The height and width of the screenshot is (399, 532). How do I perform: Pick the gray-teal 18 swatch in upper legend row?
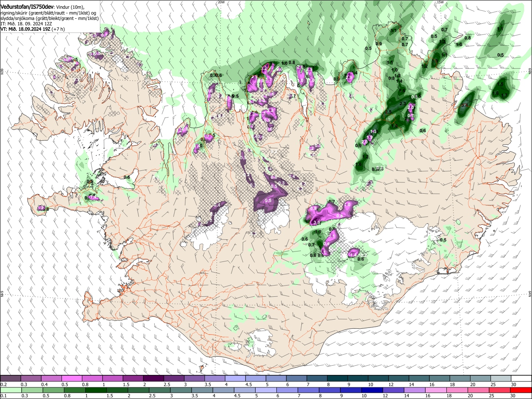click(x=460, y=379)
